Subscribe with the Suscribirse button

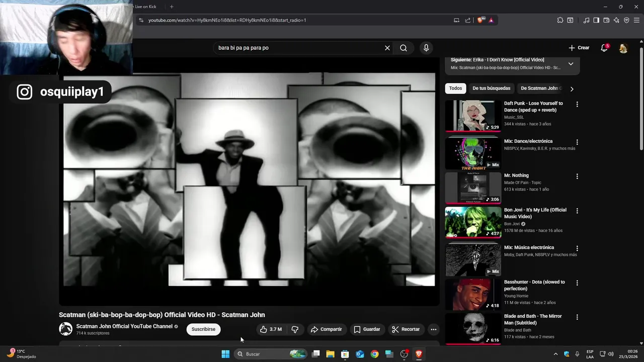click(x=203, y=329)
